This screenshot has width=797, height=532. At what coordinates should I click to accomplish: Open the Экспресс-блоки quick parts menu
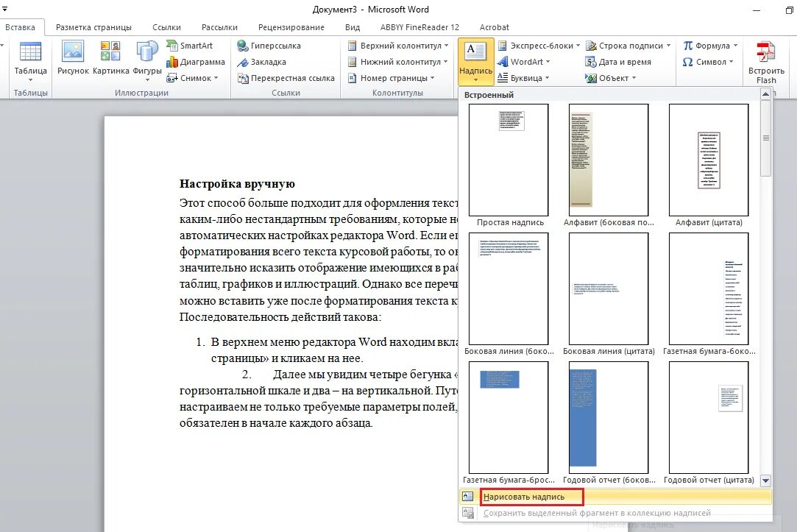[x=539, y=46]
